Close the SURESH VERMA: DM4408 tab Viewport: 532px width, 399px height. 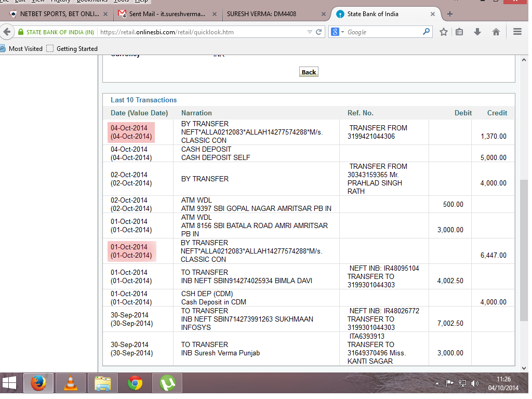[x=323, y=14]
